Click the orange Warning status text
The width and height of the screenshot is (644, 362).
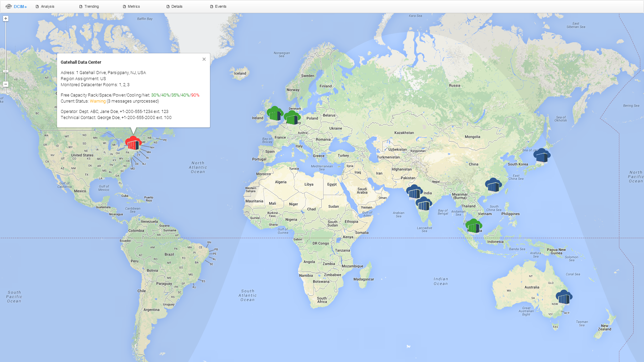[98, 101]
